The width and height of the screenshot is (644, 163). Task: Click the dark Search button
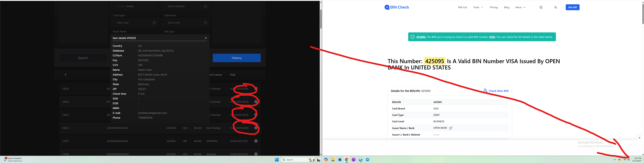tap(83, 58)
